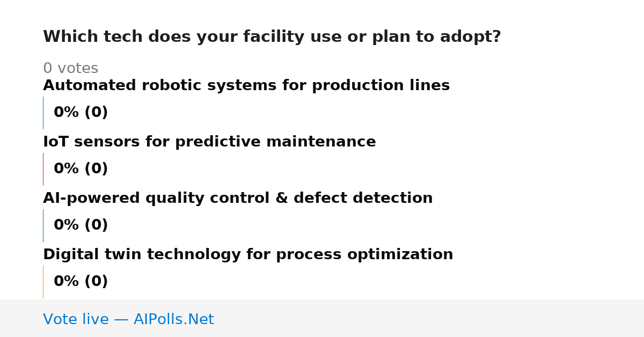The height and width of the screenshot is (337, 644).
Task: Open the 'Vote live — AIPolls.Net' link
Action: pyautogui.click(x=128, y=320)
